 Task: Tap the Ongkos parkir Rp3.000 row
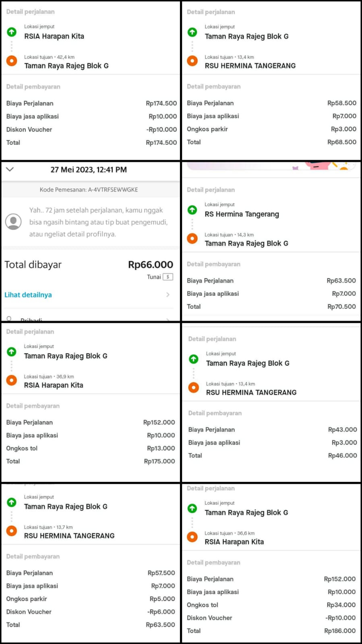[271, 129]
